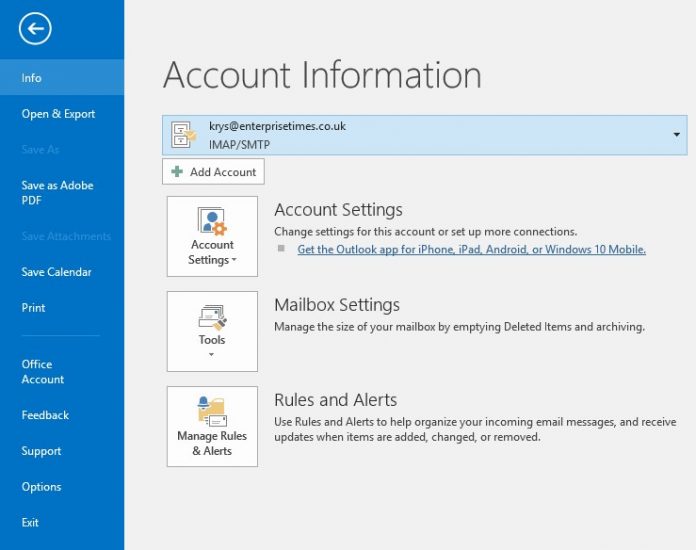Click the green plus icon on Add Account
This screenshot has width=696, height=550.
pos(177,171)
